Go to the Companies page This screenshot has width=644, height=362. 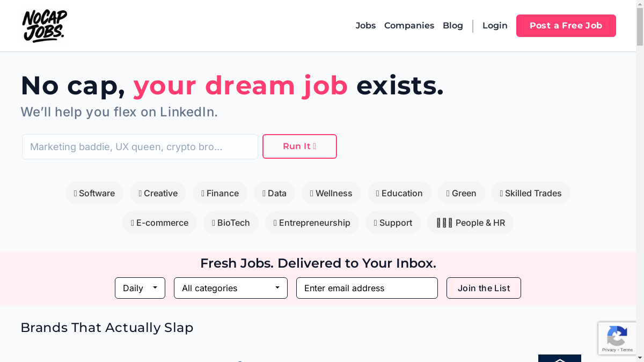click(x=409, y=26)
